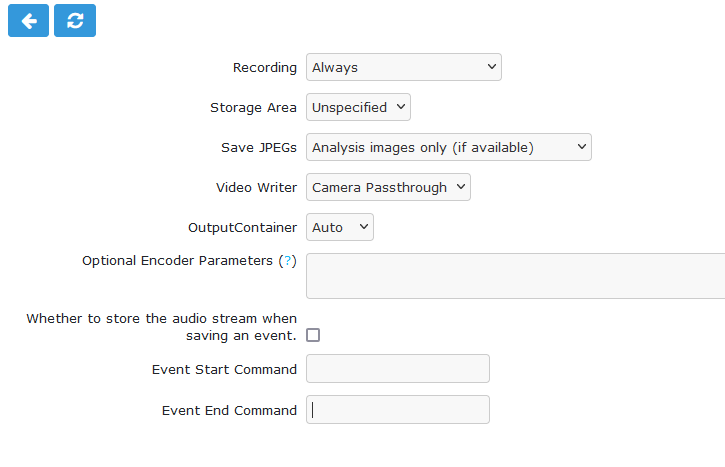The width and height of the screenshot is (725, 467).
Task: Go back using the left arrow button
Action: click(x=28, y=20)
